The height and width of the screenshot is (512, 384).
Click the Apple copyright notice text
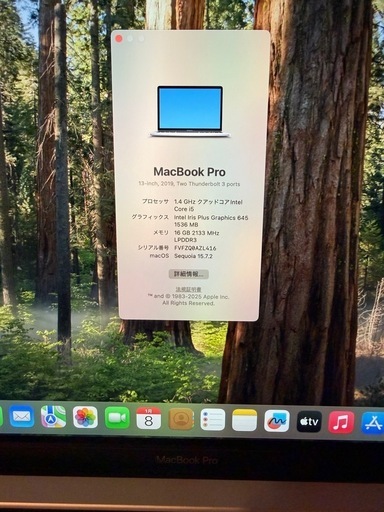coord(189,300)
